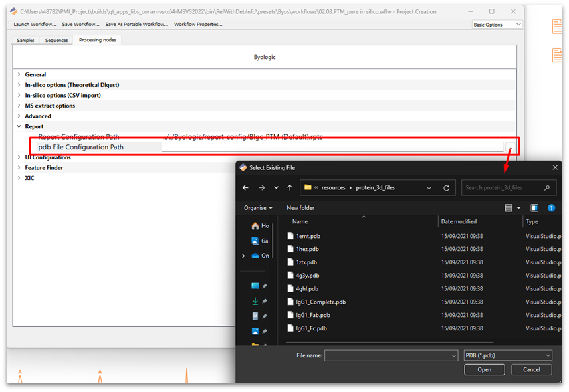Close the Select Existing File dialog
The height and width of the screenshot is (392, 569).
pos(555,167)
